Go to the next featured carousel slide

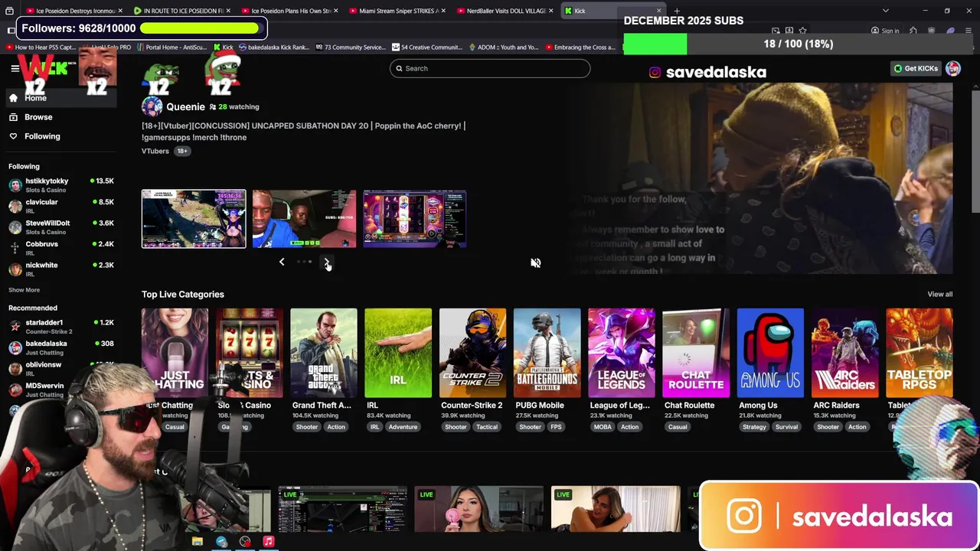326,262
